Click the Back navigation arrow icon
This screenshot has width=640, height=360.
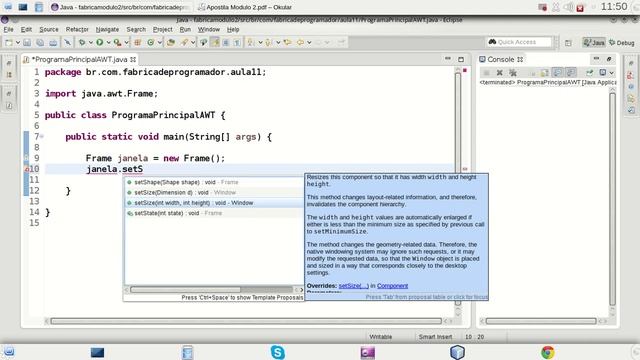(x=300, y=42)
